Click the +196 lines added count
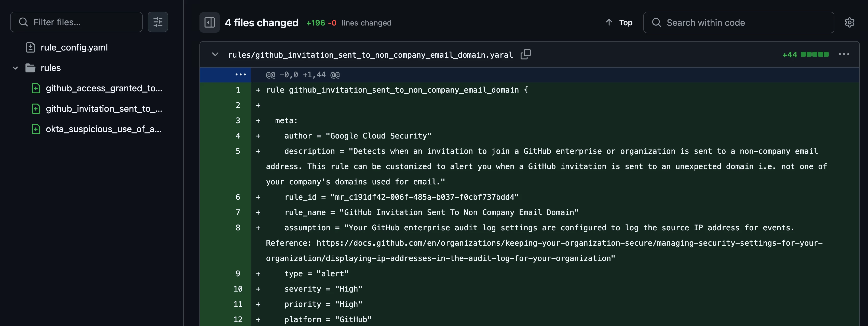 click(x=315, y=23)
